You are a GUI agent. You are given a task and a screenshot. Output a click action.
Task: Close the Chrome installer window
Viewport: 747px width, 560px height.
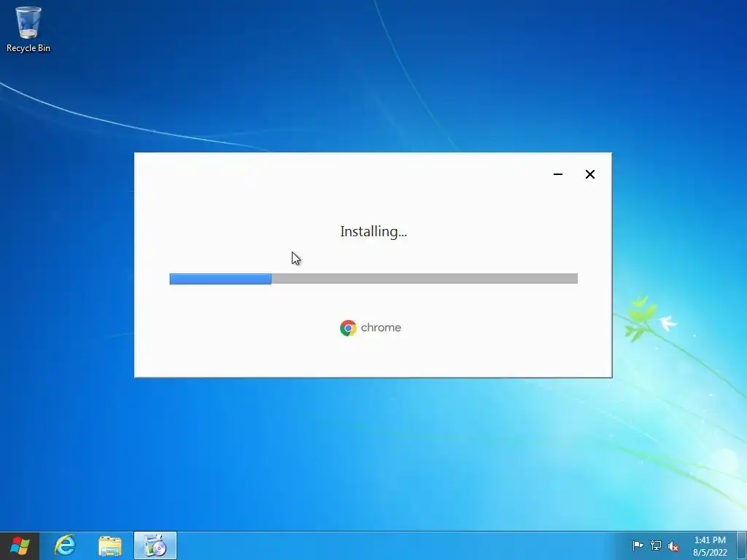(589, 174)
